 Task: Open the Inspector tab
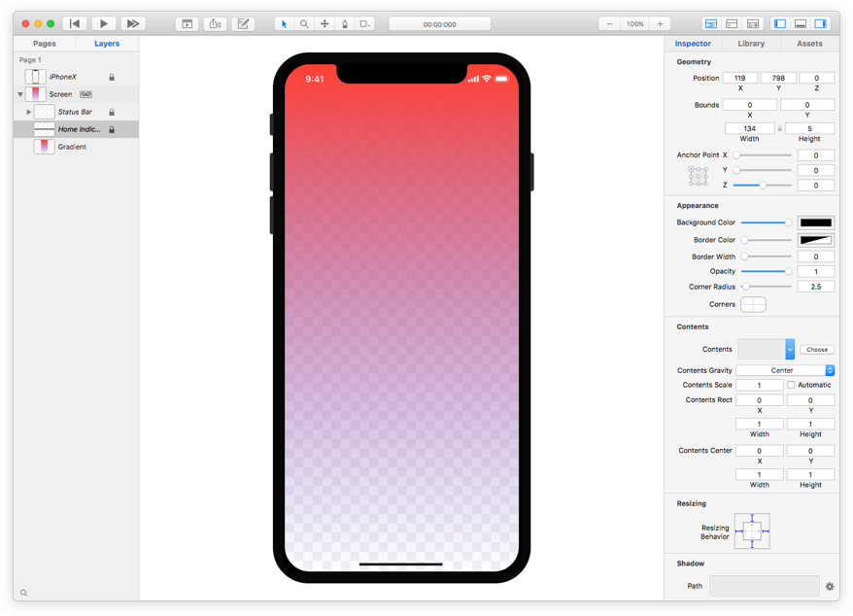click(693, 44)
